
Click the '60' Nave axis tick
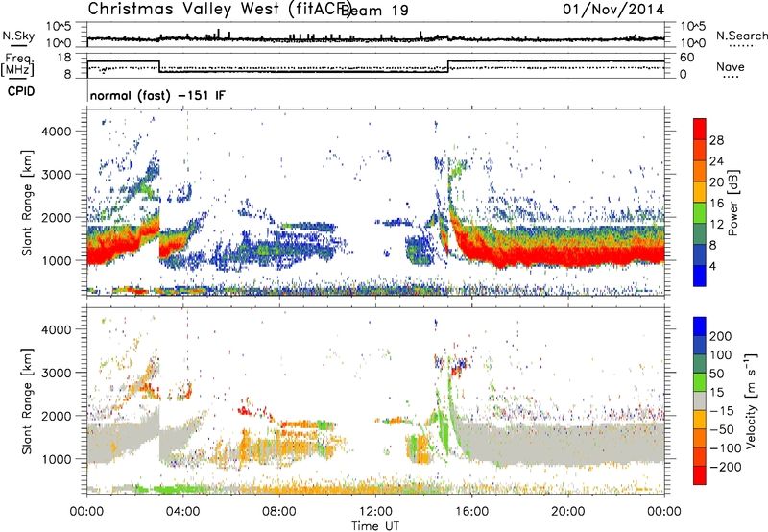tap(687, 58)
